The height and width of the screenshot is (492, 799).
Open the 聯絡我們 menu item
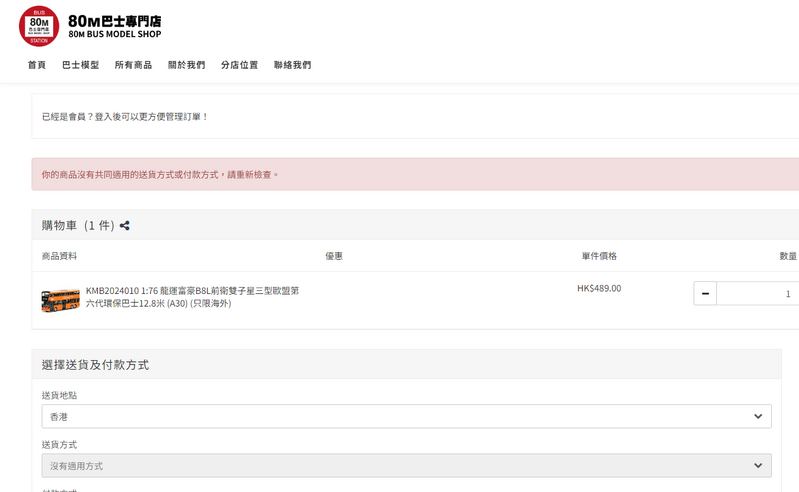coord(292,65)
